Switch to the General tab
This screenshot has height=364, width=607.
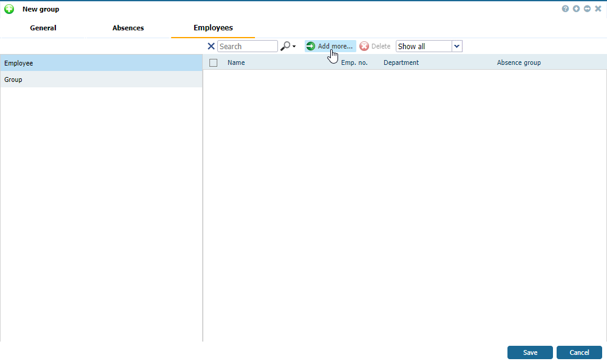pyautogui.click(x=43, y=28)
